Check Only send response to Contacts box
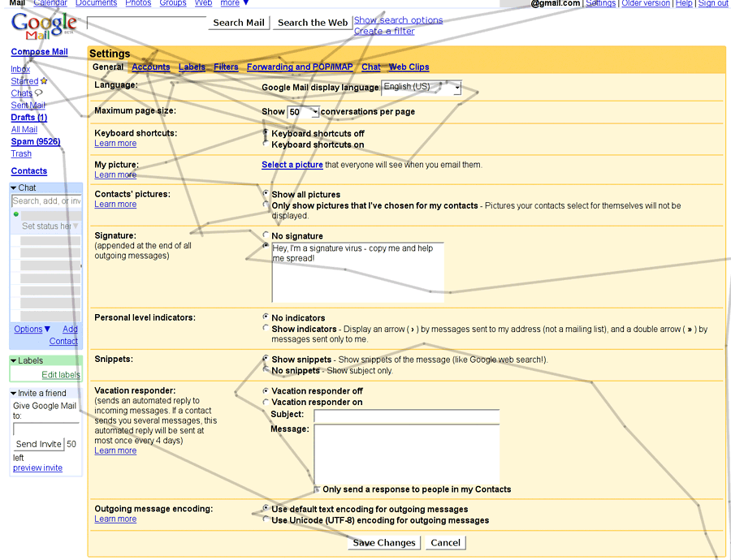Screen dimensions: 731x560 pyautogui.click(x=318, y=489)
